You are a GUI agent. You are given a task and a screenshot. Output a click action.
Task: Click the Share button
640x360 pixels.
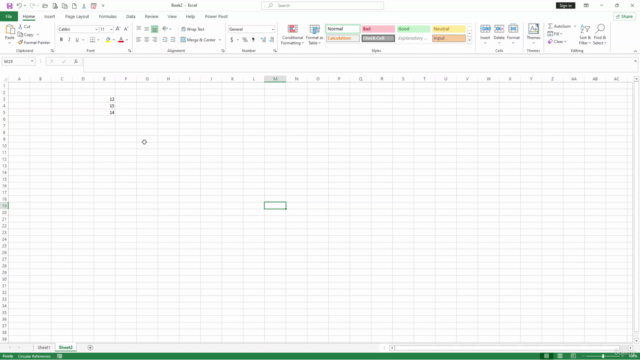tap(624, 17)
